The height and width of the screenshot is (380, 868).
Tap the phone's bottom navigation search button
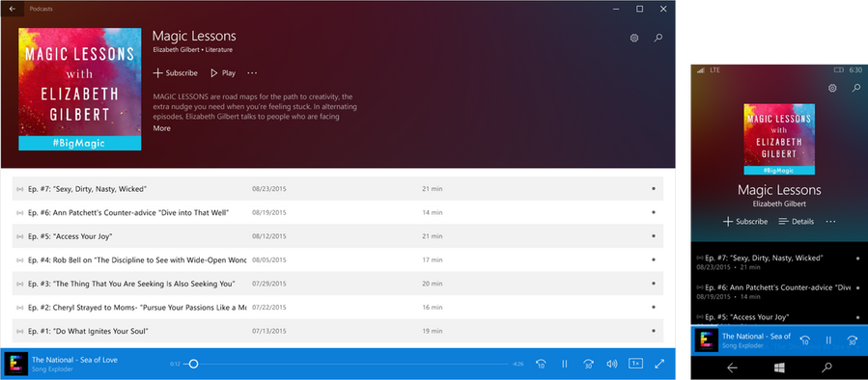826,367
